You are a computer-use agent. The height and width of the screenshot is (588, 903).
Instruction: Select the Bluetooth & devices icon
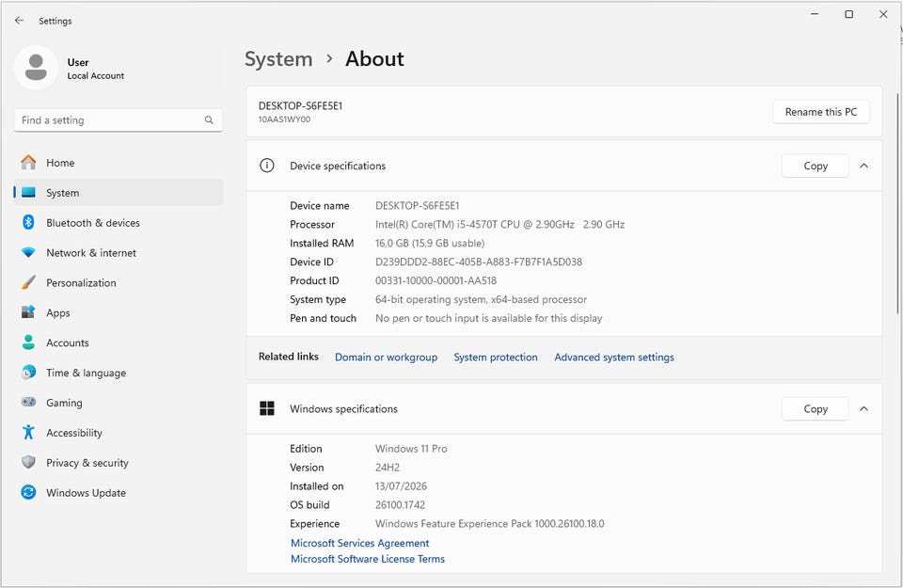point(28,222)
